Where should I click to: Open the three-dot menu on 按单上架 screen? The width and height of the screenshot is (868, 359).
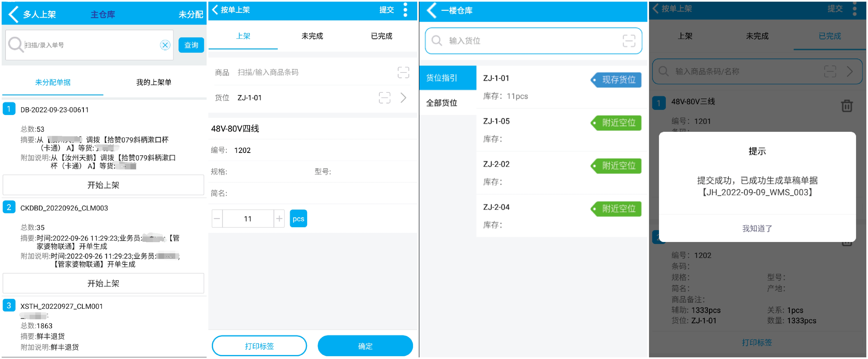(x=405, y=10)
